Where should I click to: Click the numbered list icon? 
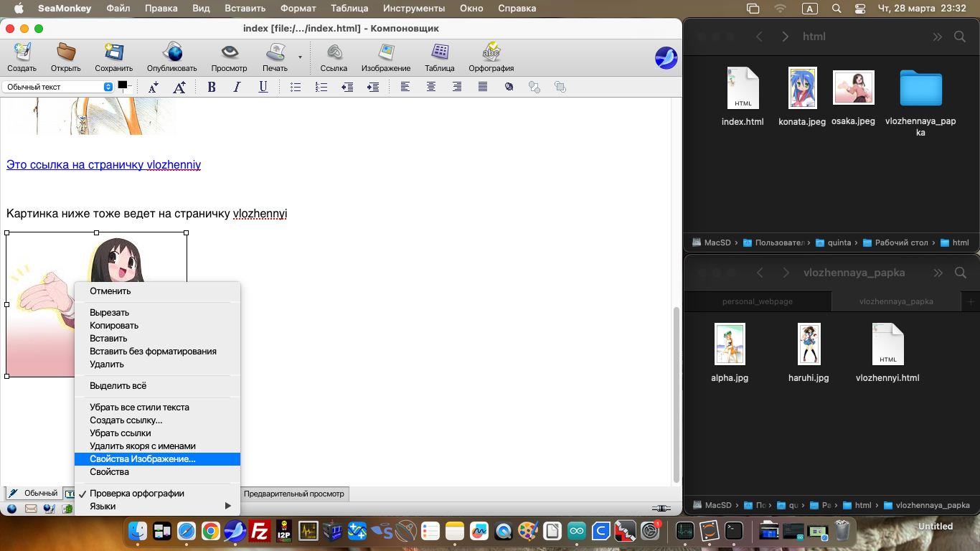(x=321, y=87)
